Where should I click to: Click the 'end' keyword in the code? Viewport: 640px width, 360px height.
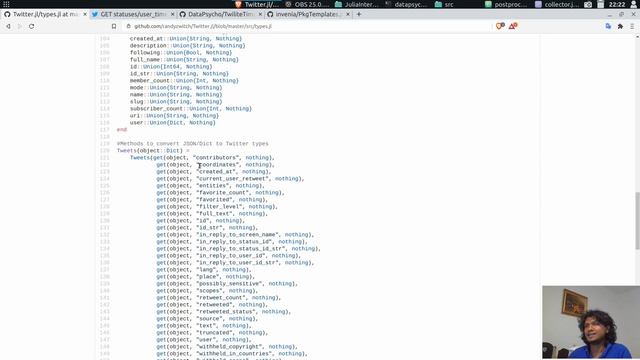122,130
